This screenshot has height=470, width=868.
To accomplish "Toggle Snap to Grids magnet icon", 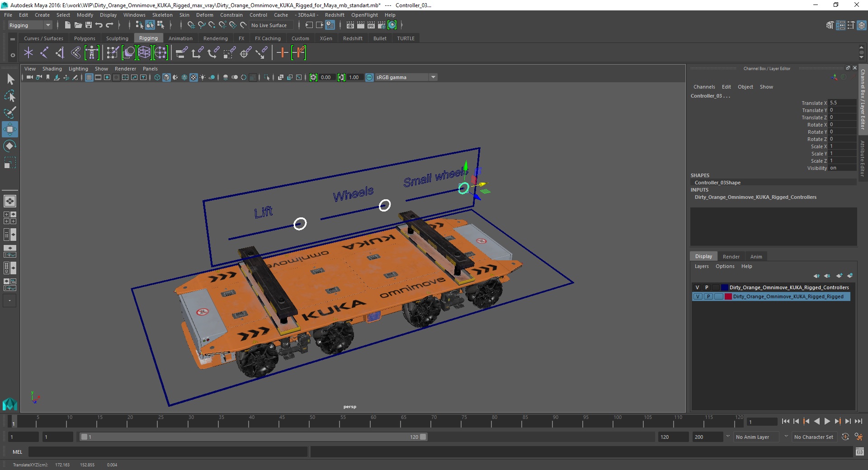I will click(x=191, y=25).
